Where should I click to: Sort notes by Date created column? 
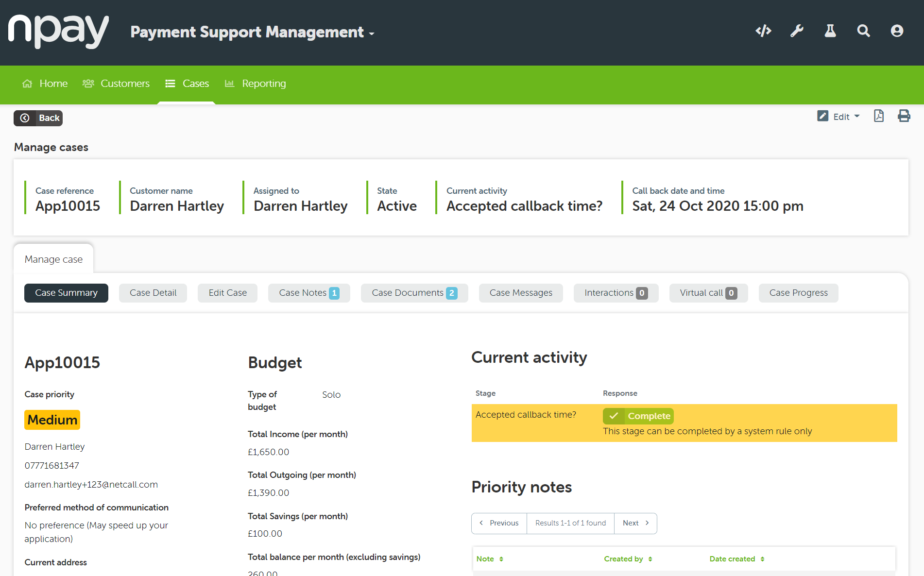736,559
